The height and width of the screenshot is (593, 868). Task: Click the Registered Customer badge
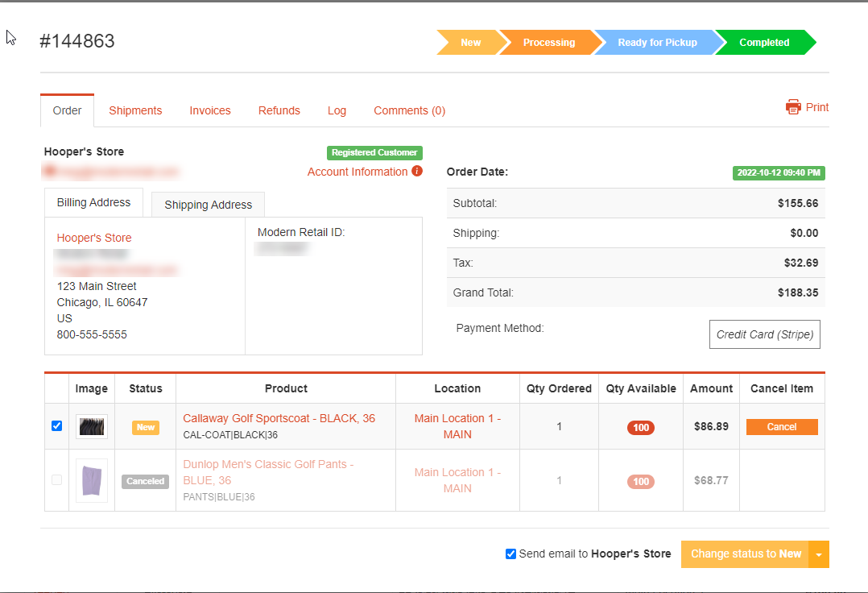(x=374, y=153)
